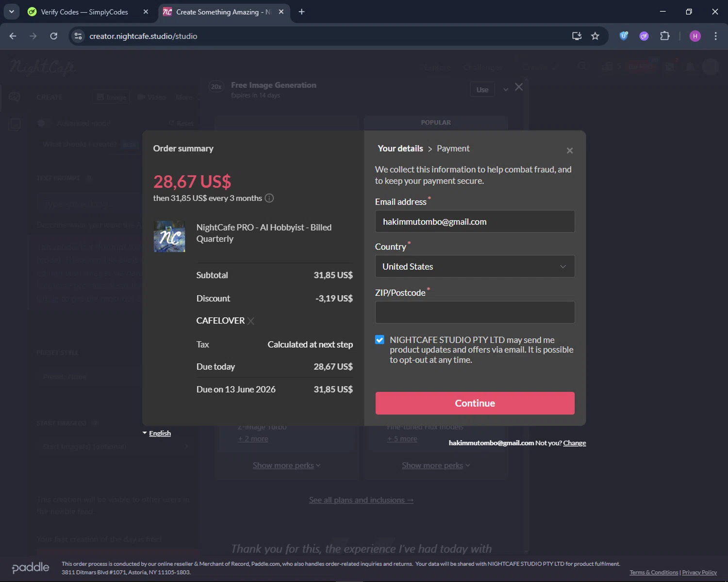Open the H profile avatar

click(695, 36)
